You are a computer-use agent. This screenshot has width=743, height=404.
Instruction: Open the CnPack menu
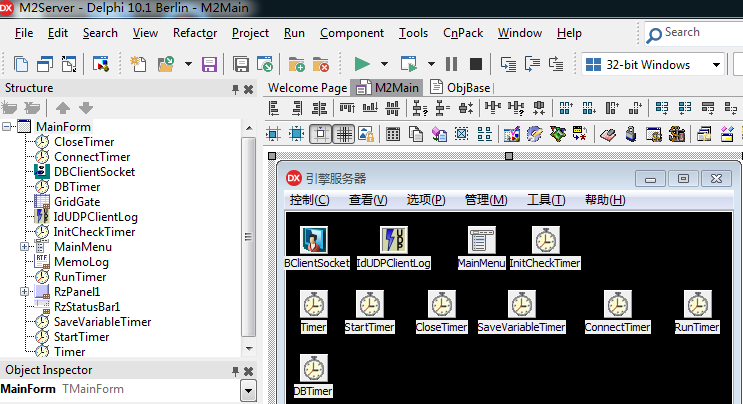coord(462,33)
